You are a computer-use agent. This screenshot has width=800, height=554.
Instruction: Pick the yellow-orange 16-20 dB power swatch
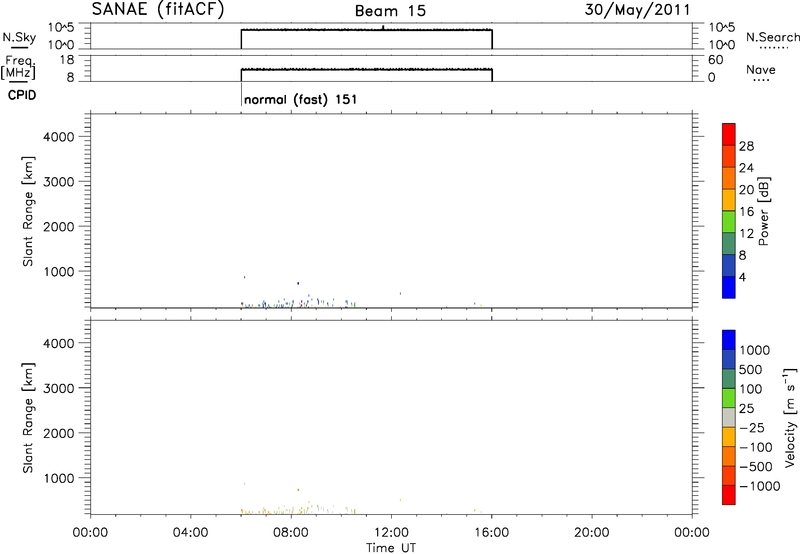pos(729,200)
